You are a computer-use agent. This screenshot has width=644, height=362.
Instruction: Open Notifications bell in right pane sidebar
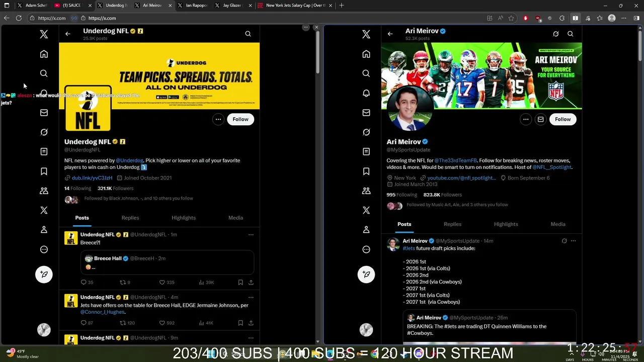point(366,93)
